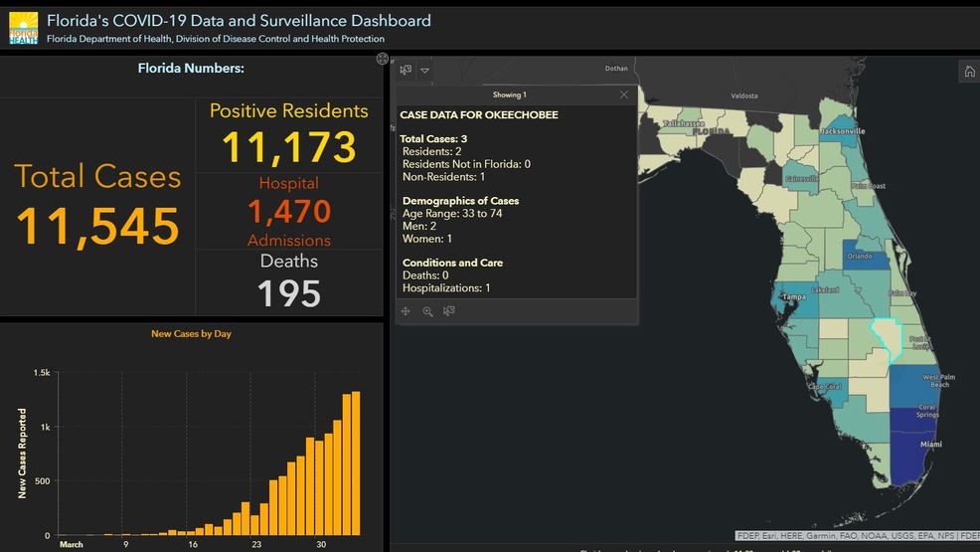Click the map Home extent button

point(969,71)
